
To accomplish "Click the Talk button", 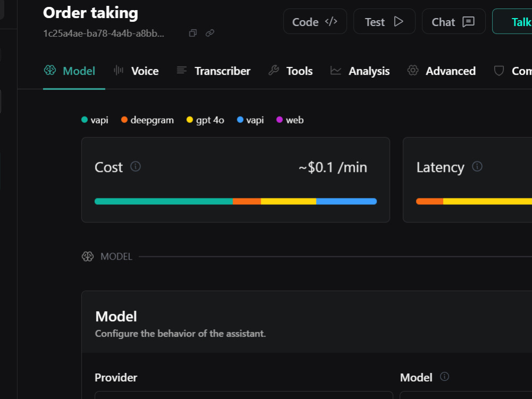I will pyautogui.click(x=512, y=22).
